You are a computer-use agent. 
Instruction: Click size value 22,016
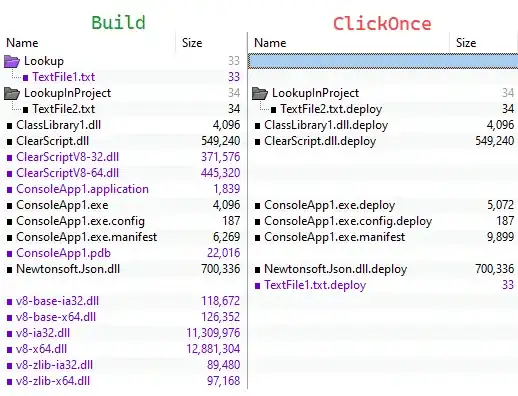tap(224, 253)
